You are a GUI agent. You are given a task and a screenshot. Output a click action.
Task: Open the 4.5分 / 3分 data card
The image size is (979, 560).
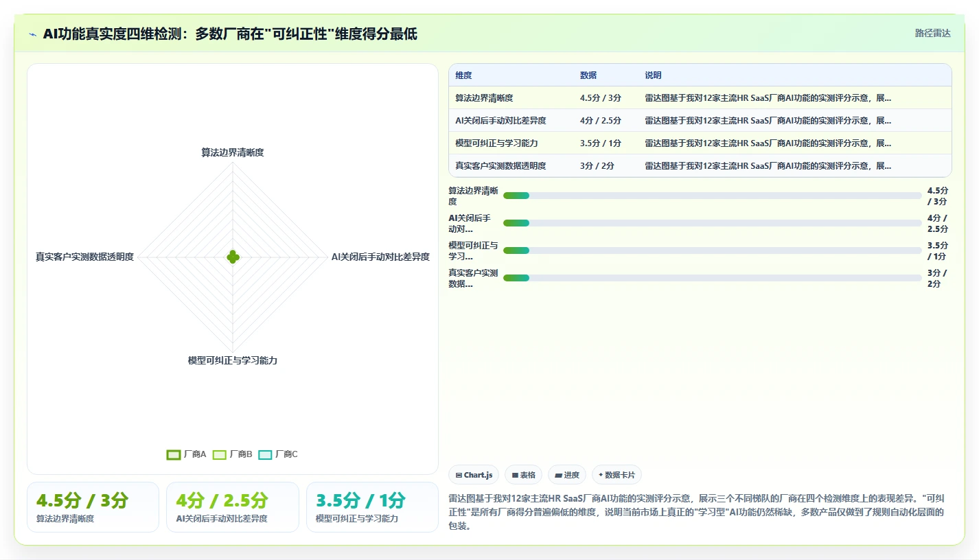click(93, 507)
